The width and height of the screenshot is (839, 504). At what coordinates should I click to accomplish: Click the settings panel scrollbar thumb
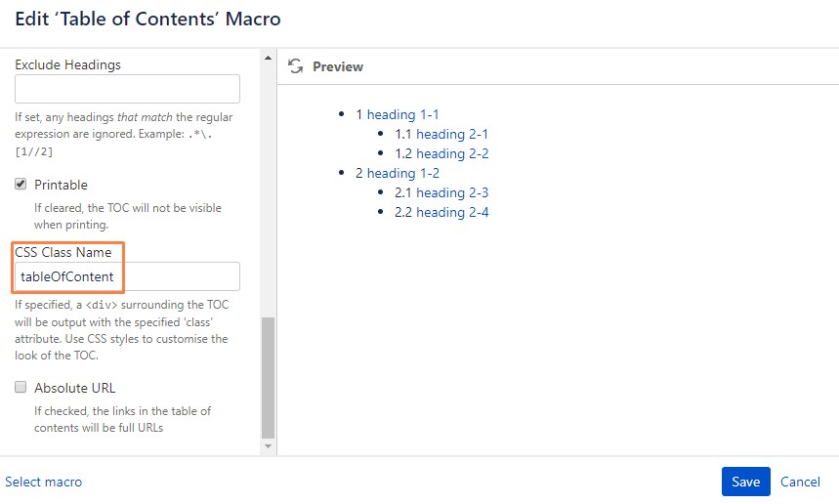coord(268,378)
